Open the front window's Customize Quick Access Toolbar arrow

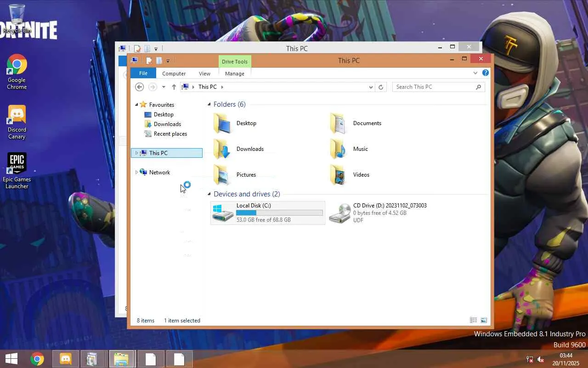(168, 61)
